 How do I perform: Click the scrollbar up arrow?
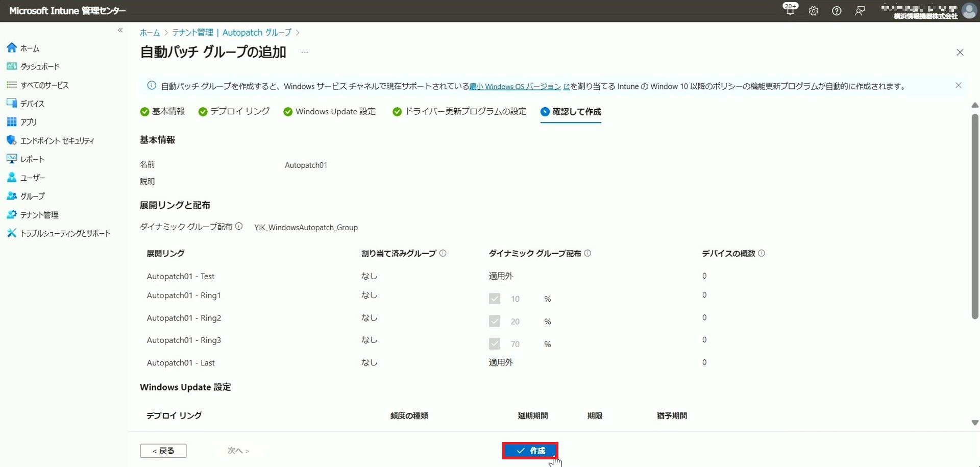(974, 105)
